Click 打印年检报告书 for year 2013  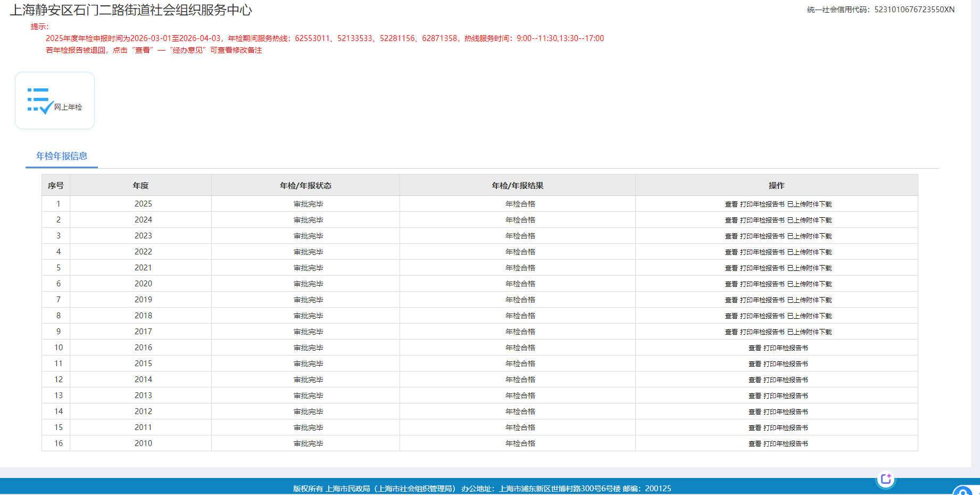click(x=785, y=396)
